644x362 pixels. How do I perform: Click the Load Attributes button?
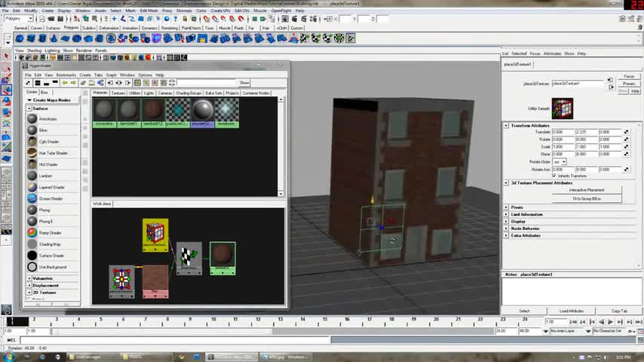572,311
